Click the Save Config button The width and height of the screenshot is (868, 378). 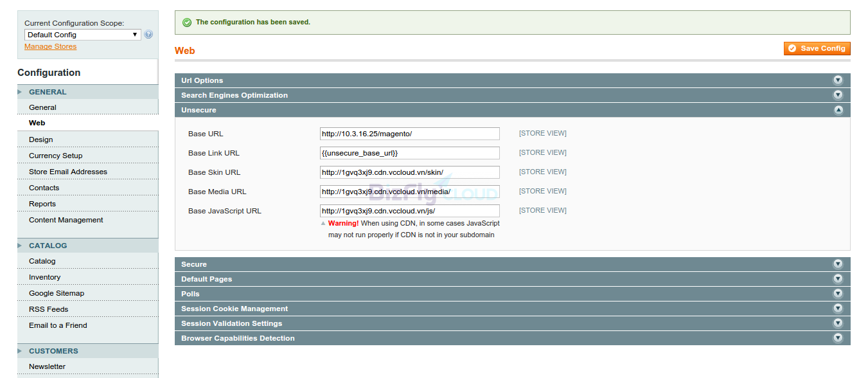[x=817, y=48]
